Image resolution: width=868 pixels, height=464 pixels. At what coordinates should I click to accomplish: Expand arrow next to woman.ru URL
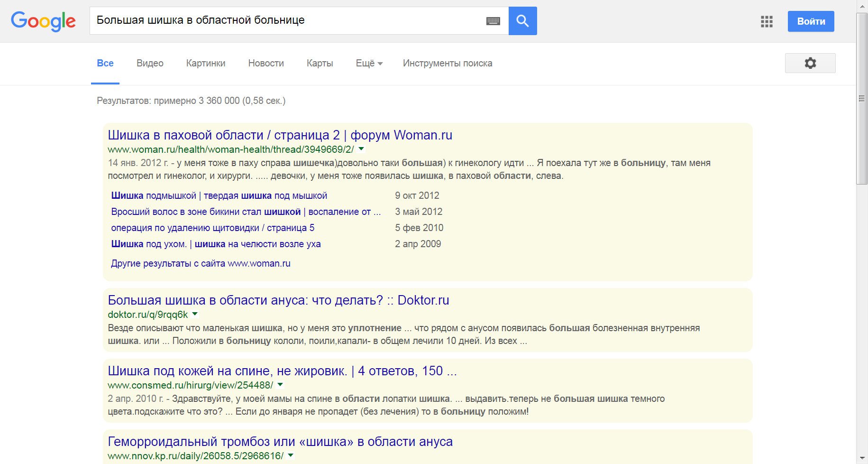[x=361, y=149]
